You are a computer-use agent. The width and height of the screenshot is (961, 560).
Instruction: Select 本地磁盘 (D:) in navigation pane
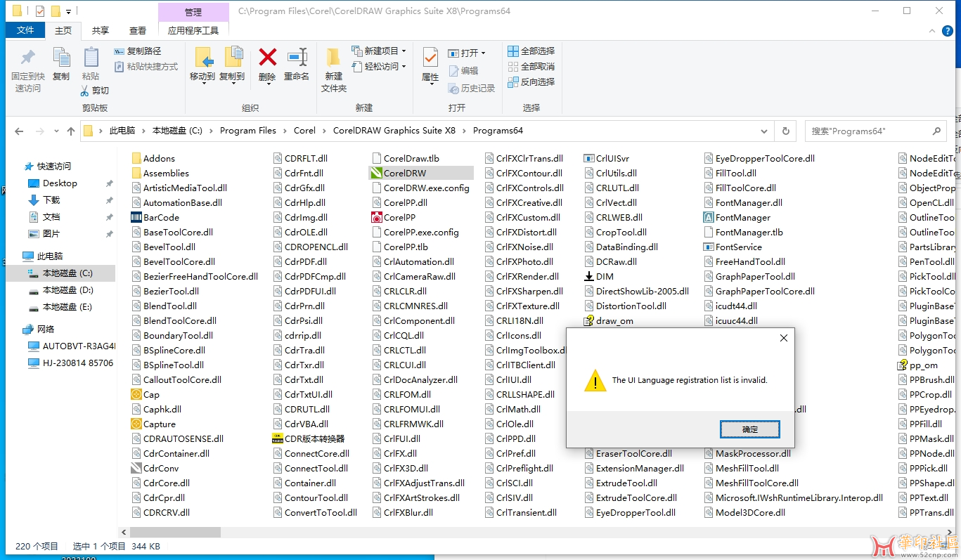[x=67, y=290]
